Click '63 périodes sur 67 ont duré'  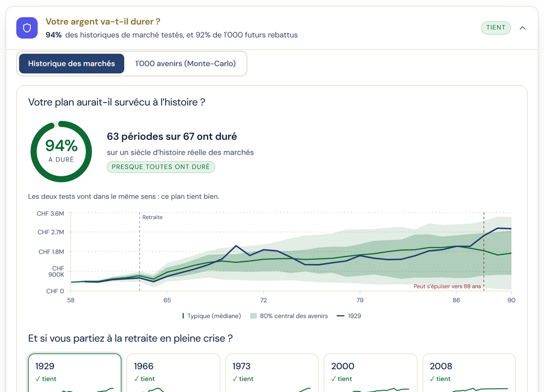(x=172, y=137)
